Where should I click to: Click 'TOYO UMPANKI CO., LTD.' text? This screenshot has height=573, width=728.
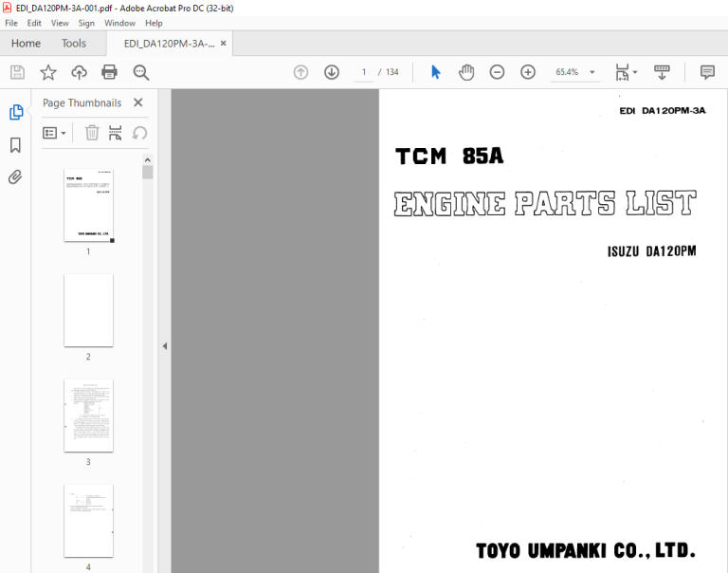click(x=586, y=550)
